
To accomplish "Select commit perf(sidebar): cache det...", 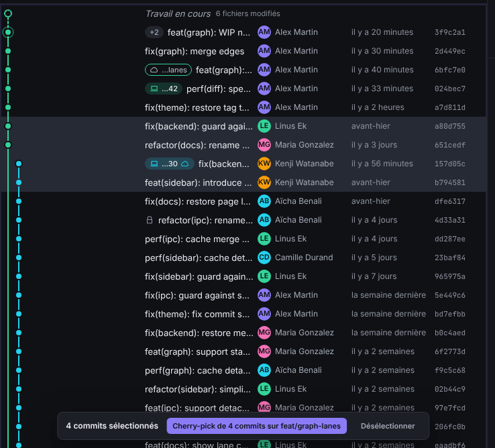I will pyautogui.click(x=243, y=258).
